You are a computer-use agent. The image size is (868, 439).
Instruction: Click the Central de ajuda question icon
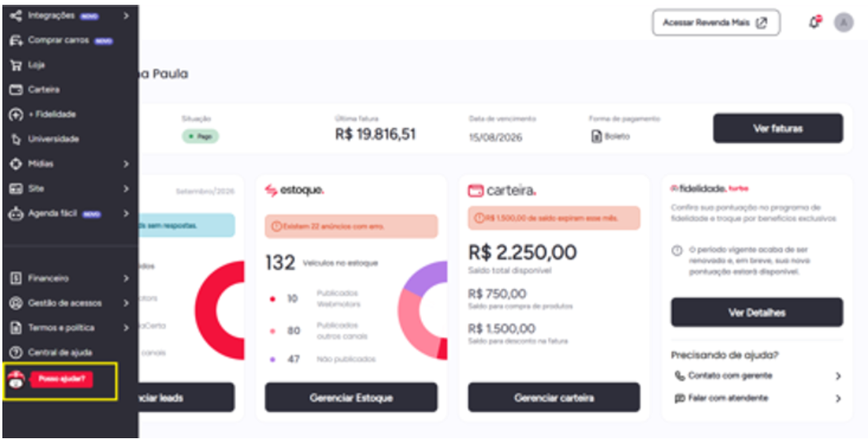[16, 352]
